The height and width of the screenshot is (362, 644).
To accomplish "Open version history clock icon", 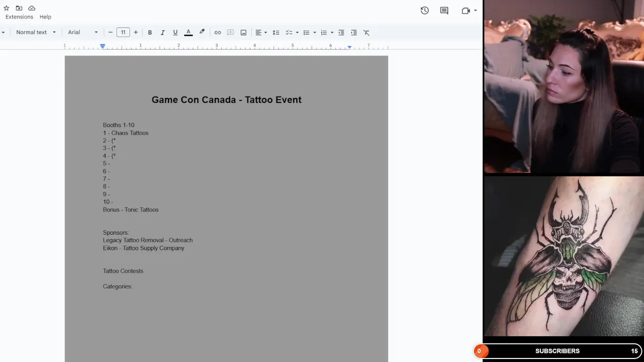I will pos(425,11).
